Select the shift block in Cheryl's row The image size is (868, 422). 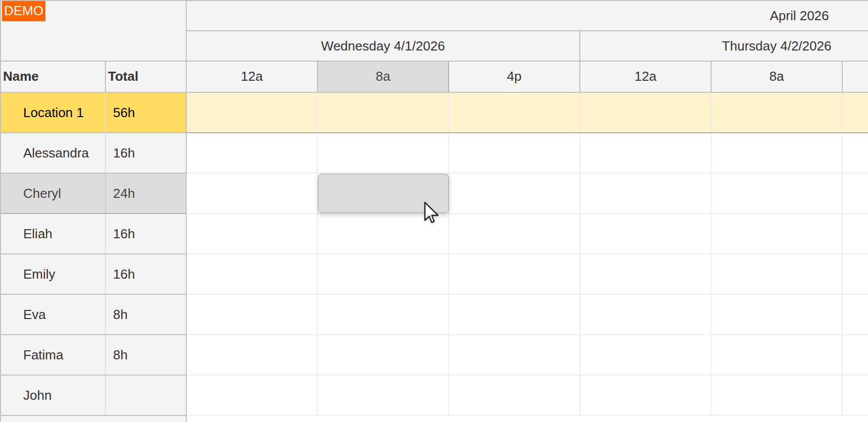tap(383, 193)
